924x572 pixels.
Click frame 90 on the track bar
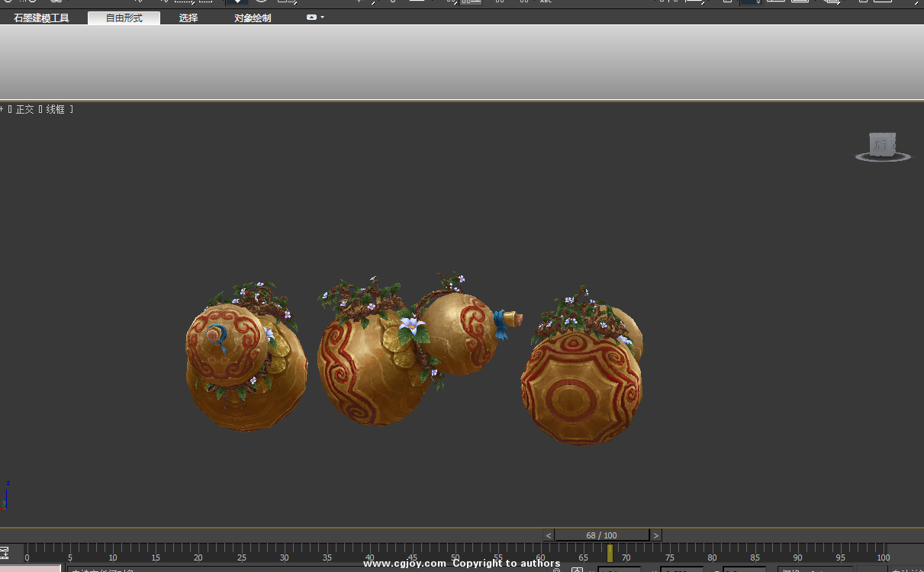797,553
